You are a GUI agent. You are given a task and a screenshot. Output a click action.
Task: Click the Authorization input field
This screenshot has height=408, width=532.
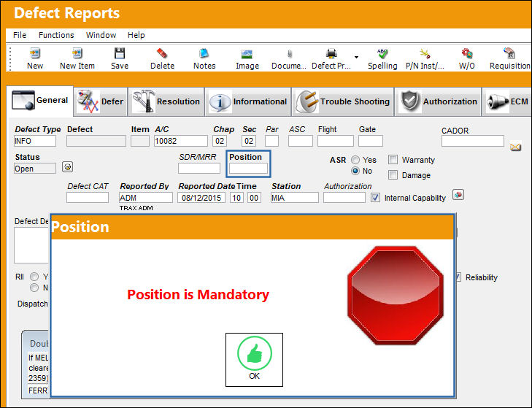[344, 198]
